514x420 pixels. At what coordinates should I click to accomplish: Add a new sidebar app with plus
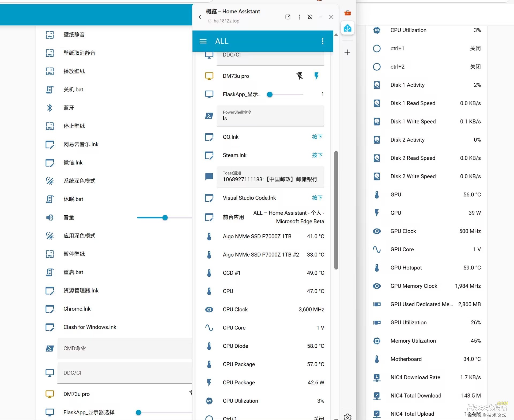pyautogui.click(x=347, y=52)
